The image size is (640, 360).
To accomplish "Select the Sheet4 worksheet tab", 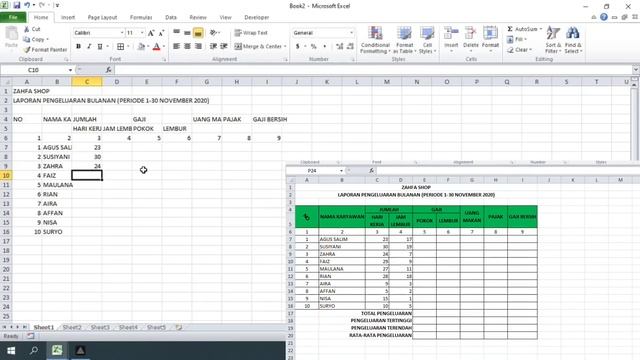I will (128, 327).
